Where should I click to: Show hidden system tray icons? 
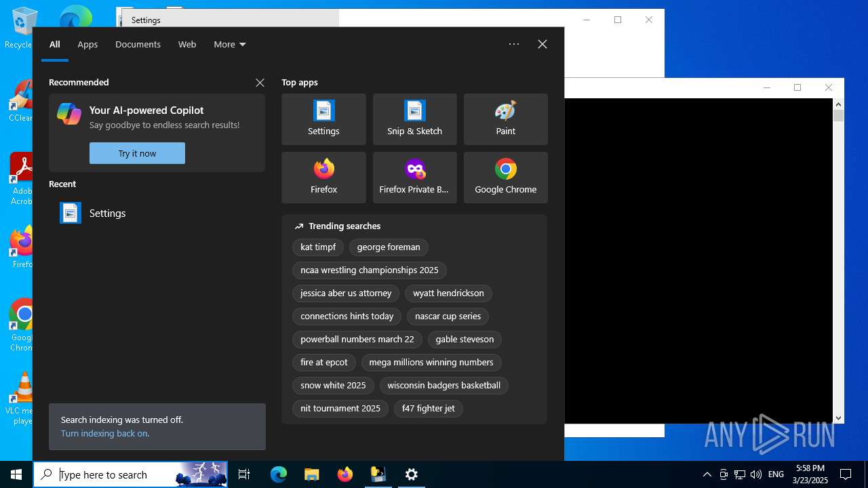point(707,474)
